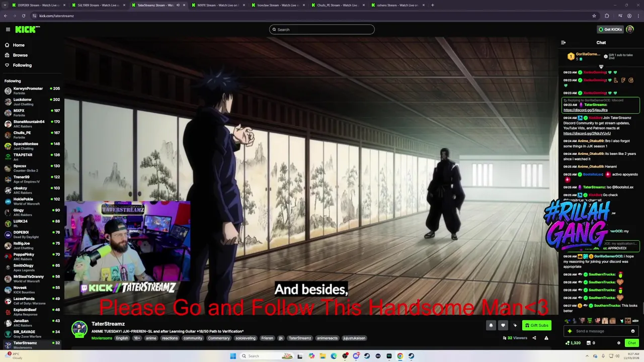Image resolution: width=644 pixels, height=362 pixels.
Task: Click TaterStreamz streamer avatar
Action: coord(79,329)
